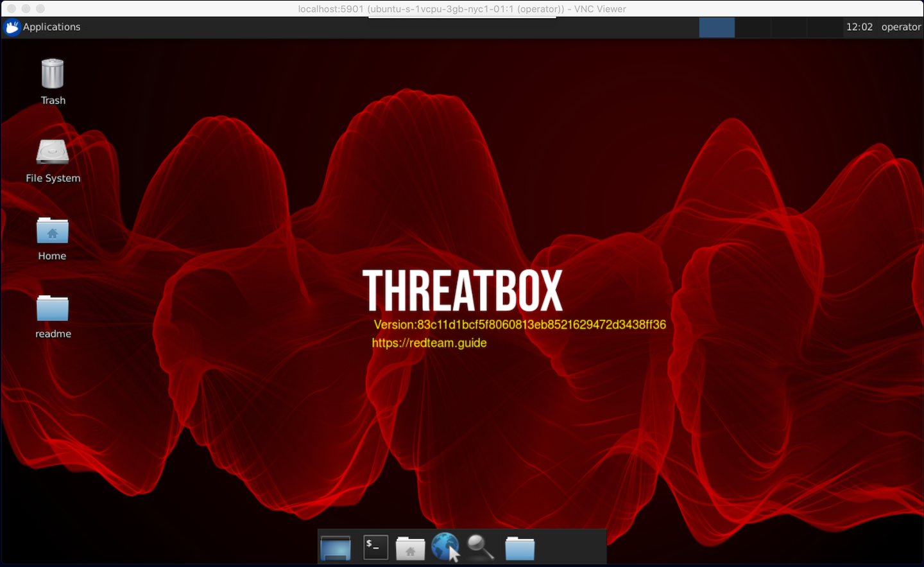The image size is (924, 567).
Task: Click the VNC Viewer connection title field
Action: tap(461, 8)
